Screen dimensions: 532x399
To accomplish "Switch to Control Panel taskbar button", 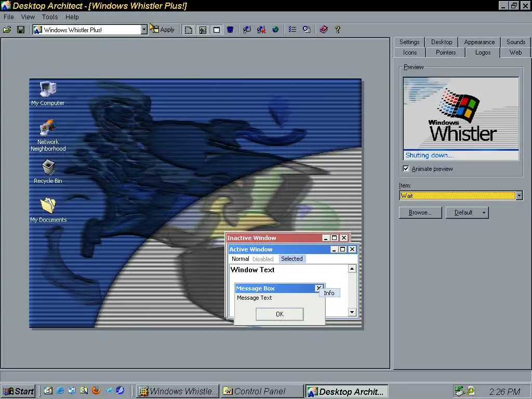I will pyautogui.click(x=262, y=391).
